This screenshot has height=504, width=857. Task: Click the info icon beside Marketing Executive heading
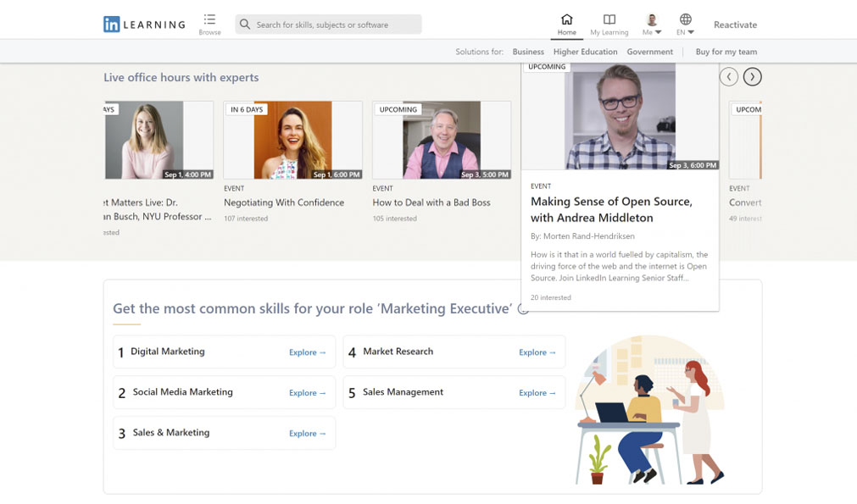[x=523, y=309]
